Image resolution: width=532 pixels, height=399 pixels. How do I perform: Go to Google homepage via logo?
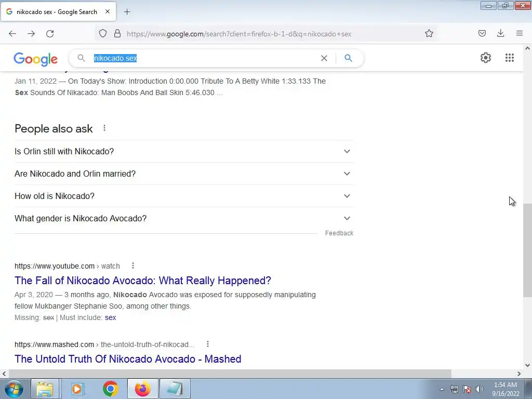point(36,59)
